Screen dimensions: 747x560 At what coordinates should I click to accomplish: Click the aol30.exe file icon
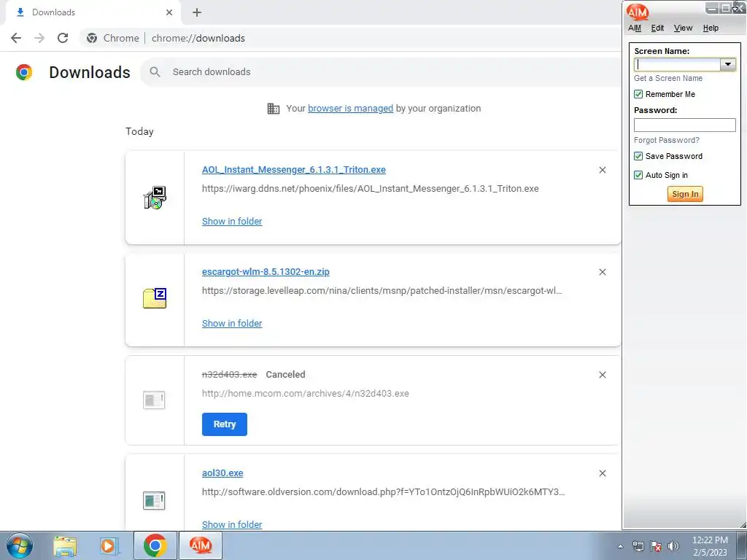(x=155, y=500)
